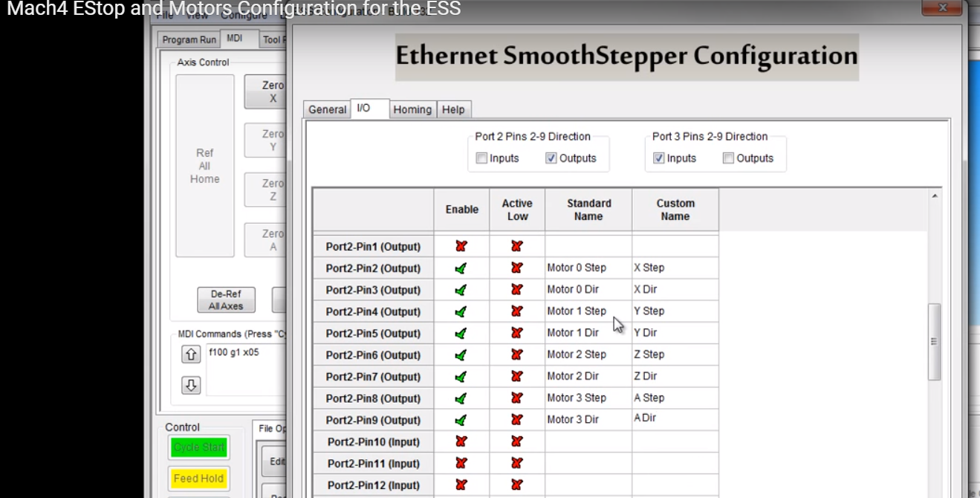Toggle Enable icon for Port2-Pin11 (Input)
980x498 pixels.
461,463
